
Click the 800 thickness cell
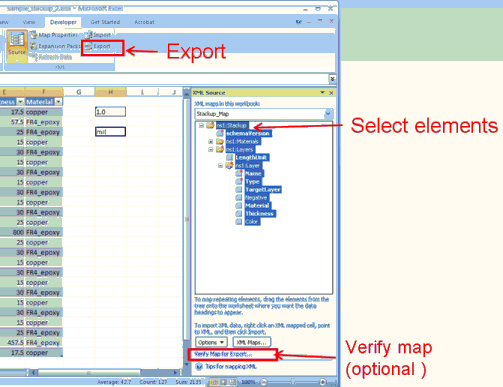12,232
